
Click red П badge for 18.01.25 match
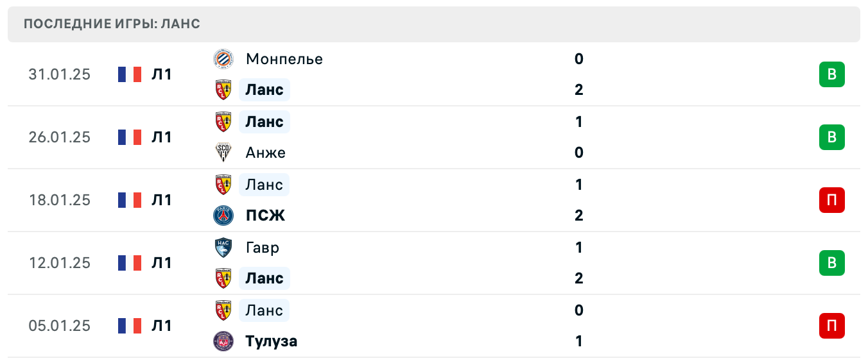click(x=831, y=200)
